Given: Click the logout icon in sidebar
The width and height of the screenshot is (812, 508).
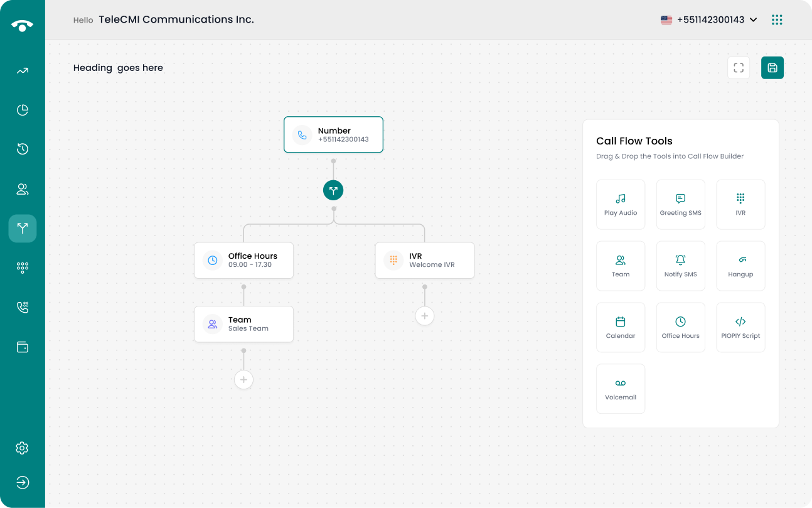Looking at the screenshot, I should click(23, 482).
